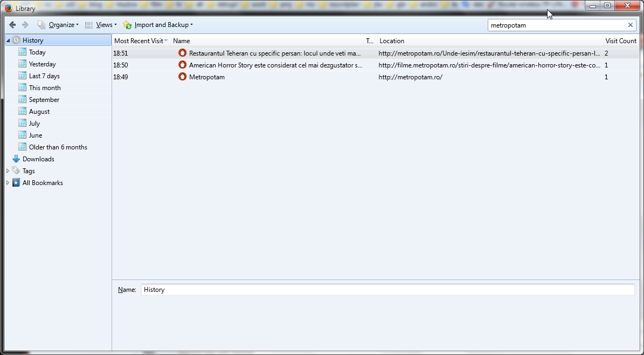Click the History clock icon

(x=16, y=40)
